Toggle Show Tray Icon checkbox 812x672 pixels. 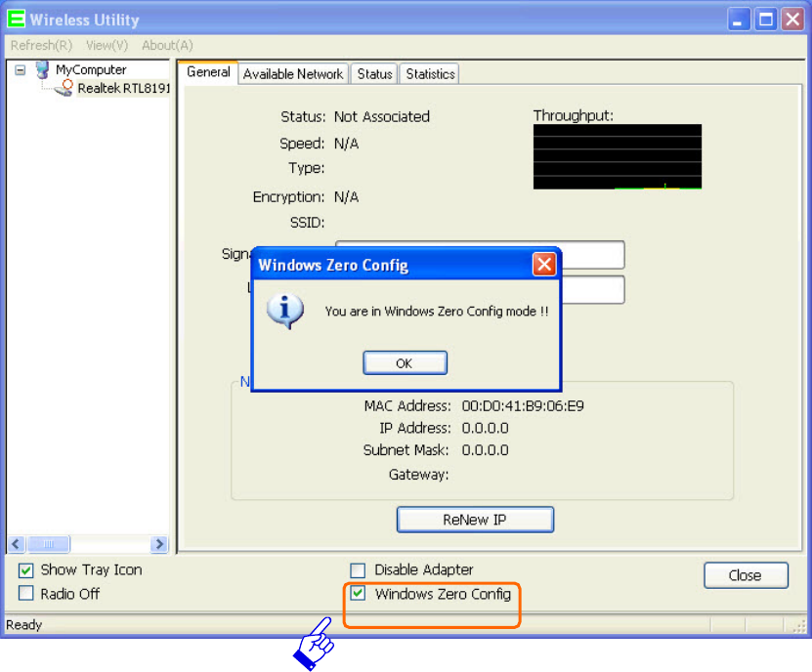25,570
